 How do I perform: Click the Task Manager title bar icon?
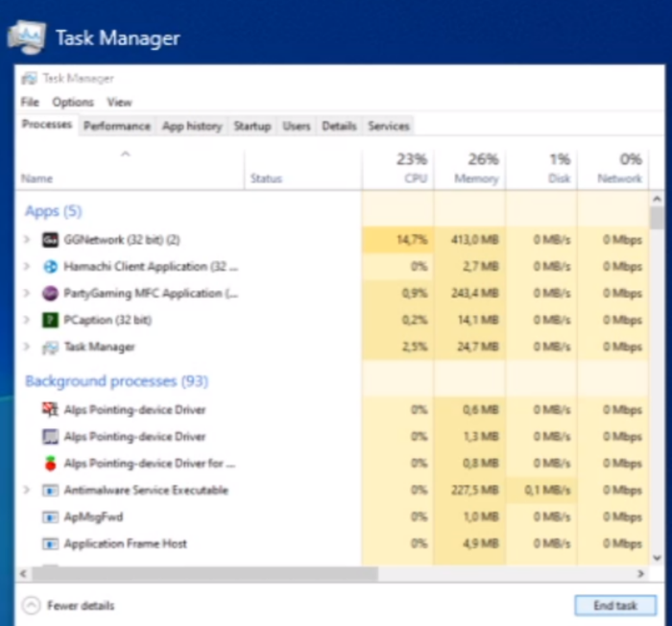29,79
